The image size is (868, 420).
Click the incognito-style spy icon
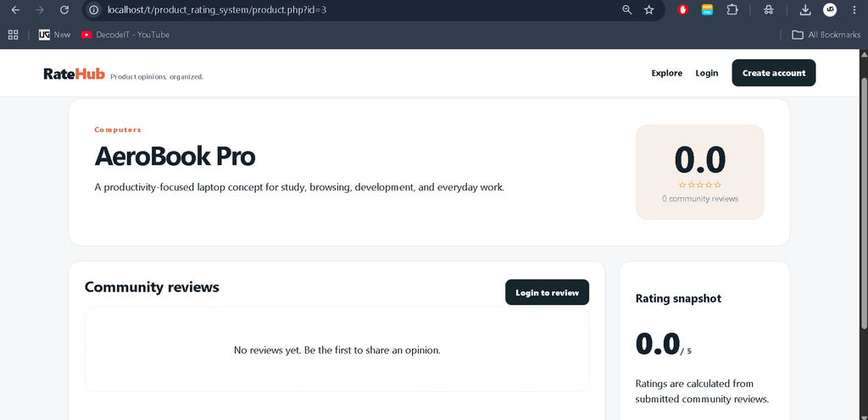(768, 10)
